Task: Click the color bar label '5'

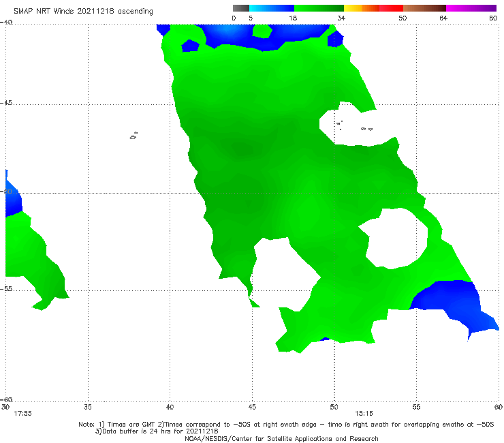Action: [251, 18]
